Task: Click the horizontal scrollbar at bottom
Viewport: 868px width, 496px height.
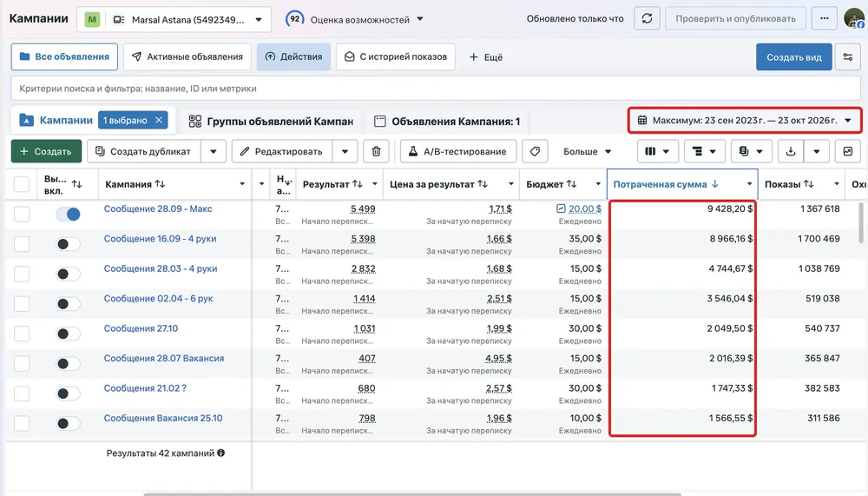Action: point(411,493)
